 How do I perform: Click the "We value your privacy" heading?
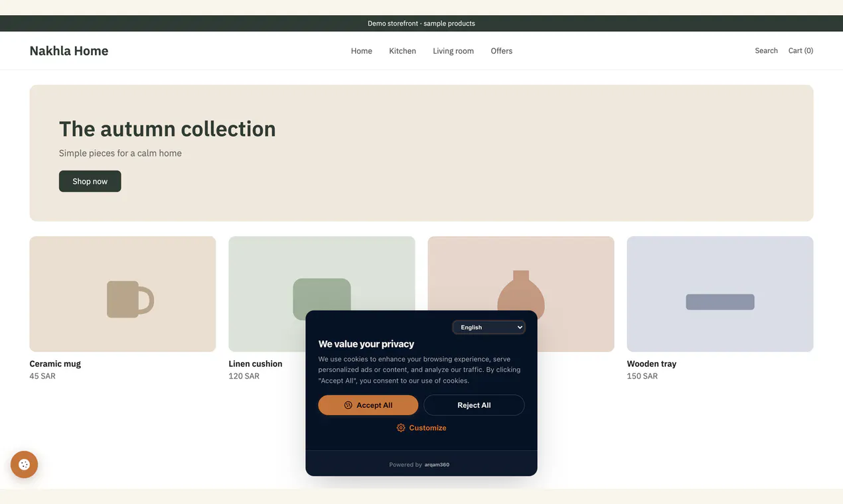pyautogui.click(x=366, y=344)
